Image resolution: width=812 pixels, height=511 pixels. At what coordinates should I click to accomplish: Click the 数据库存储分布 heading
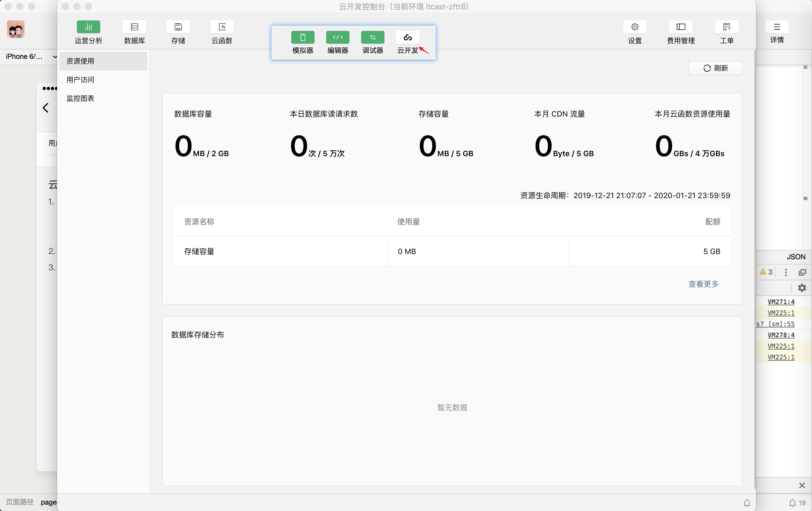click(197, 334)
